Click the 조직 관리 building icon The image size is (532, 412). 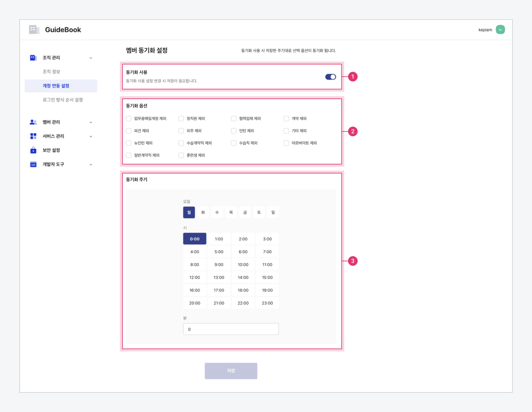[x=33, y=58]
